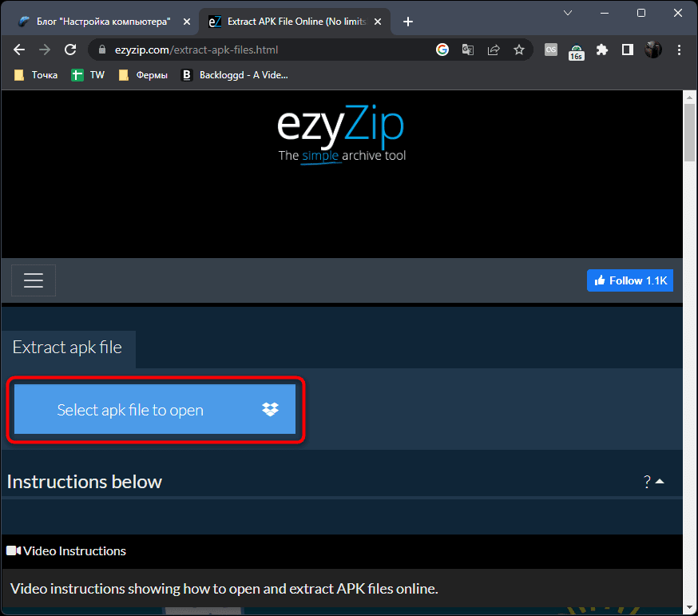Open a new browser tab
The image size is (698, 616).
point(408,22)
